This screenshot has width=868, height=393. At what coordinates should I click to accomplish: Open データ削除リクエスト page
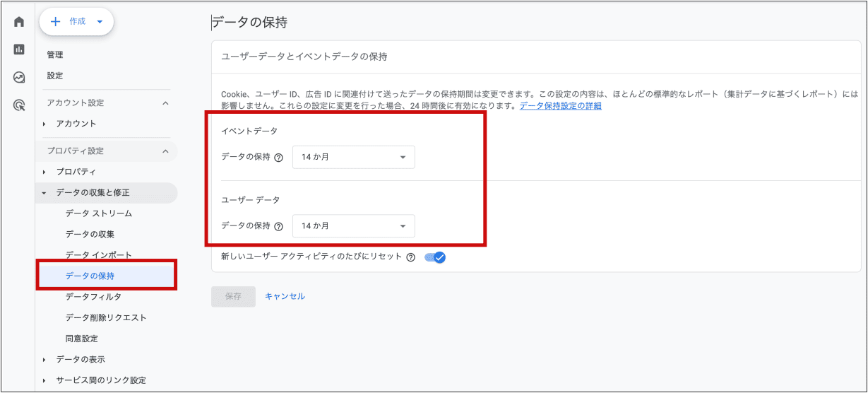106,317
